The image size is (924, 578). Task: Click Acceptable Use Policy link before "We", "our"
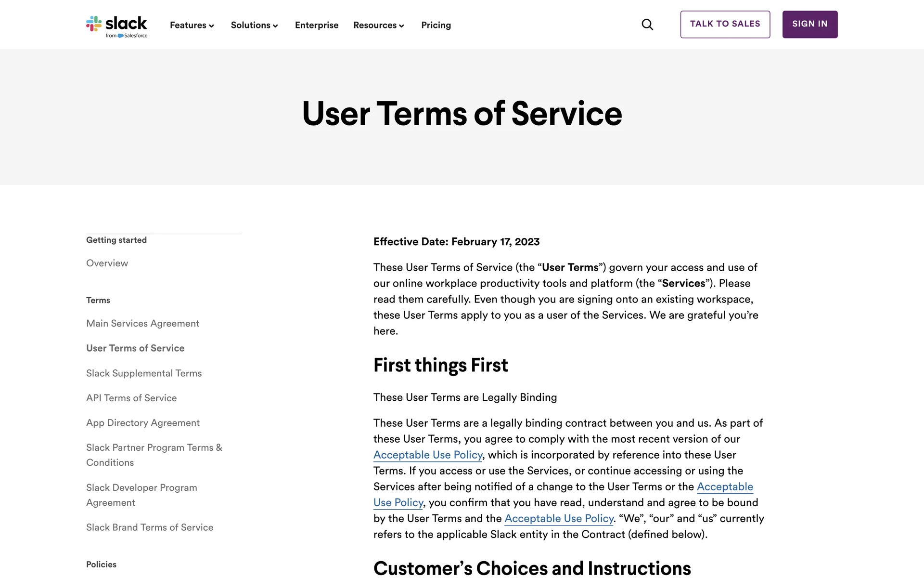pos(559,518)
